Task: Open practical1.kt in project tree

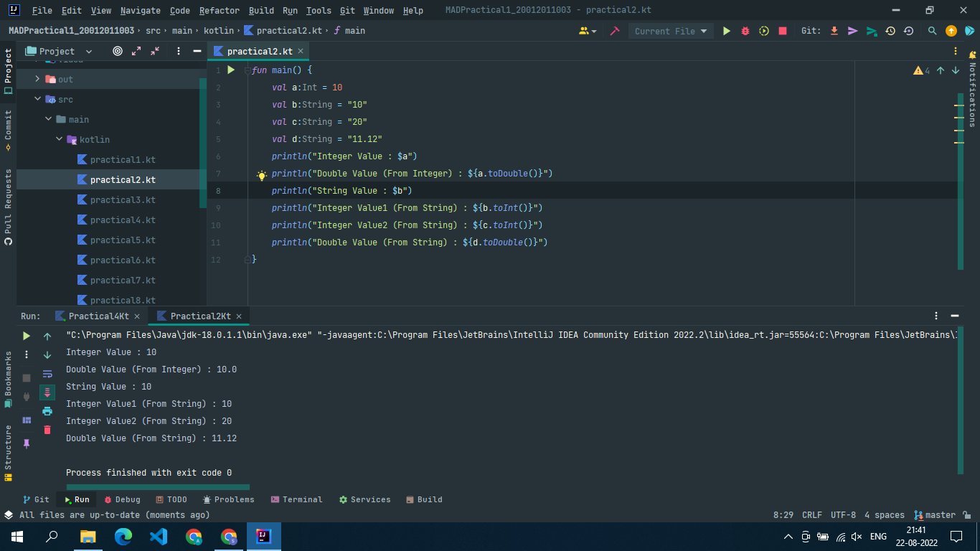Action: point(123,159)
